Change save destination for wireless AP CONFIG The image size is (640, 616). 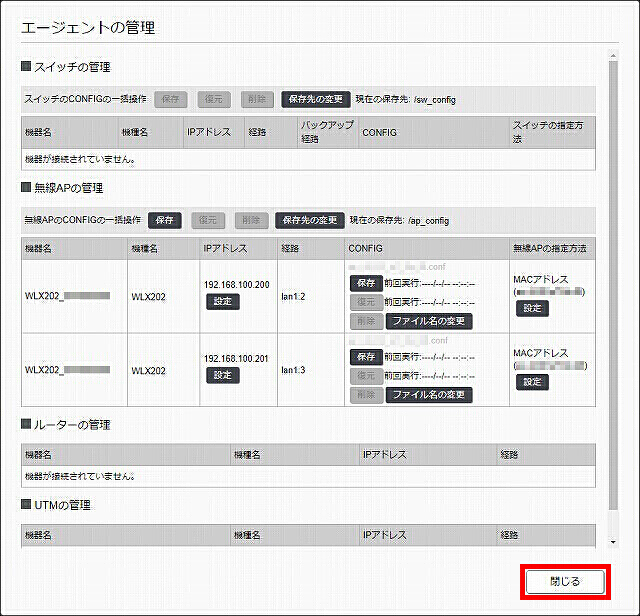tap(310, 220)
